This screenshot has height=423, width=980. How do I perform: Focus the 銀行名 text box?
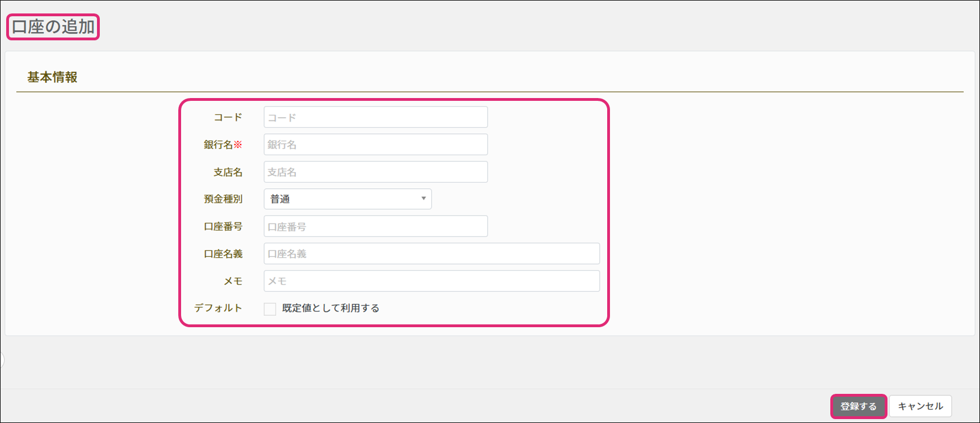(376, 145)
